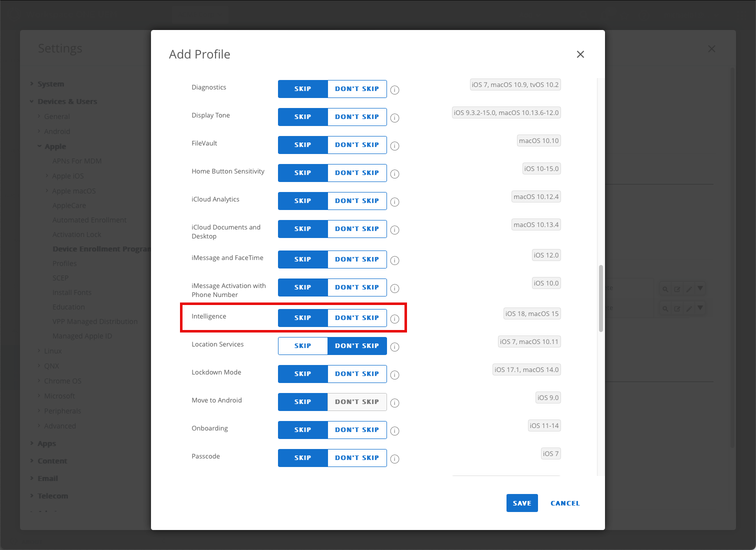
Task: Click the Save button
Action: (522, 503)
